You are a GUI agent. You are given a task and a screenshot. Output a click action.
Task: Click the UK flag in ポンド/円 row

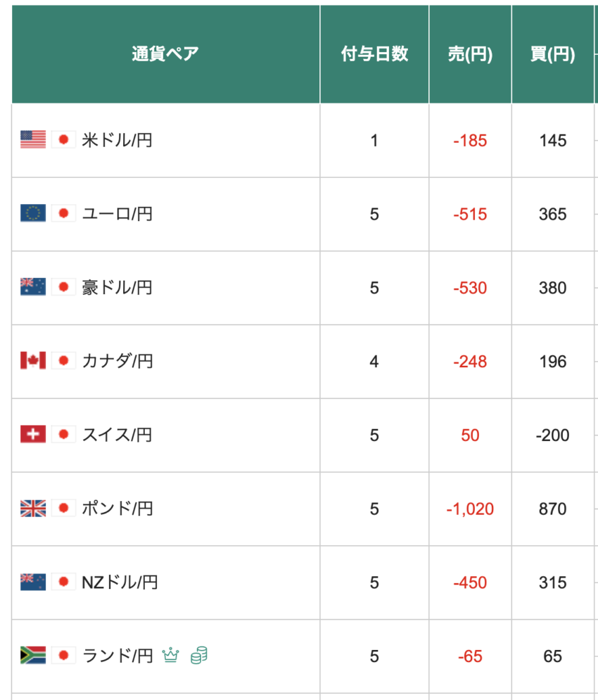(33, 509)
